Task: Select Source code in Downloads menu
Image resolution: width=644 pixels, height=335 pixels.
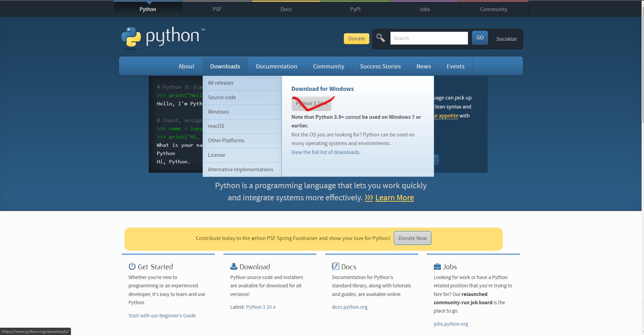Action: [x=242, y=97]
